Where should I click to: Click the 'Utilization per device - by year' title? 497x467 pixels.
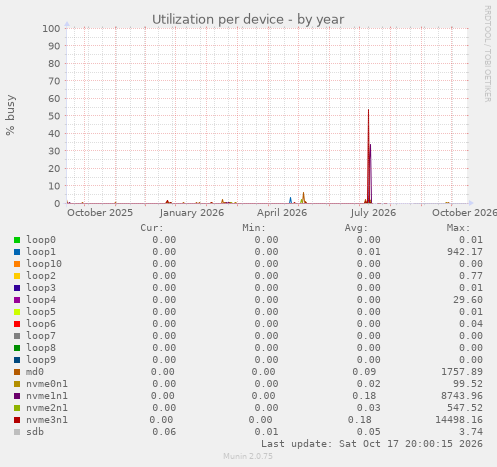[x=248, y=20]
